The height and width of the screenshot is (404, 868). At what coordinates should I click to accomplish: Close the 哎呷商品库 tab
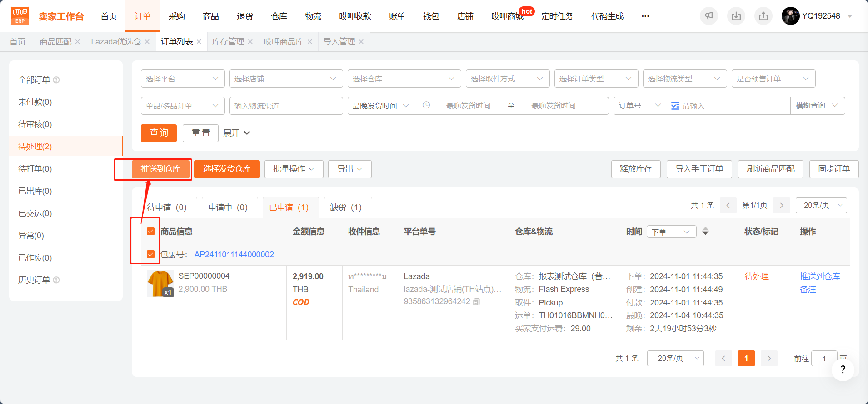tap(310, 42)
